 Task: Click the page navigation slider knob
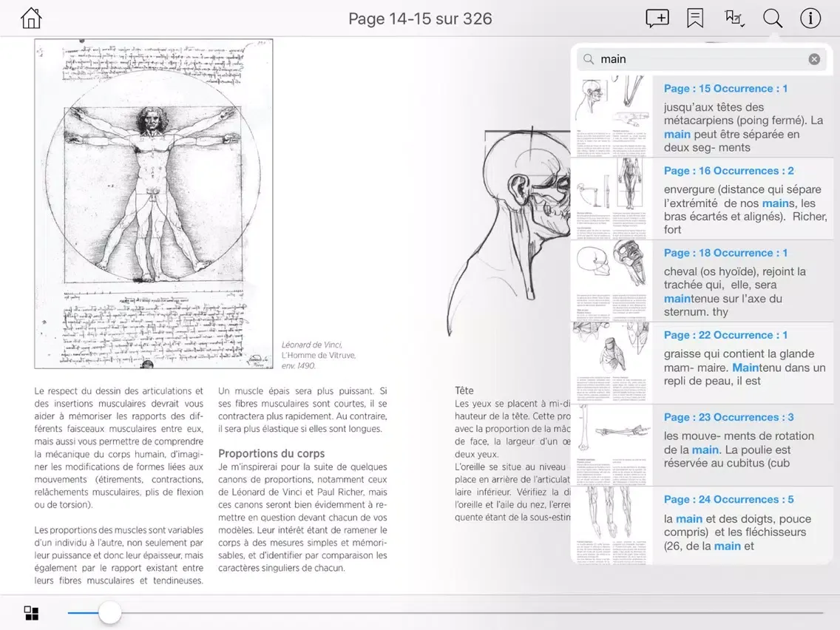110,613
